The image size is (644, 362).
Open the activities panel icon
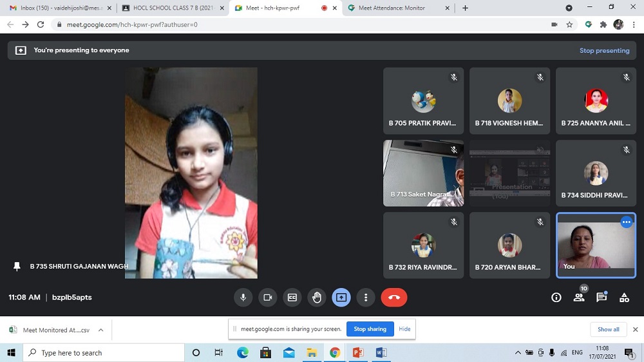tap(624, 298)
